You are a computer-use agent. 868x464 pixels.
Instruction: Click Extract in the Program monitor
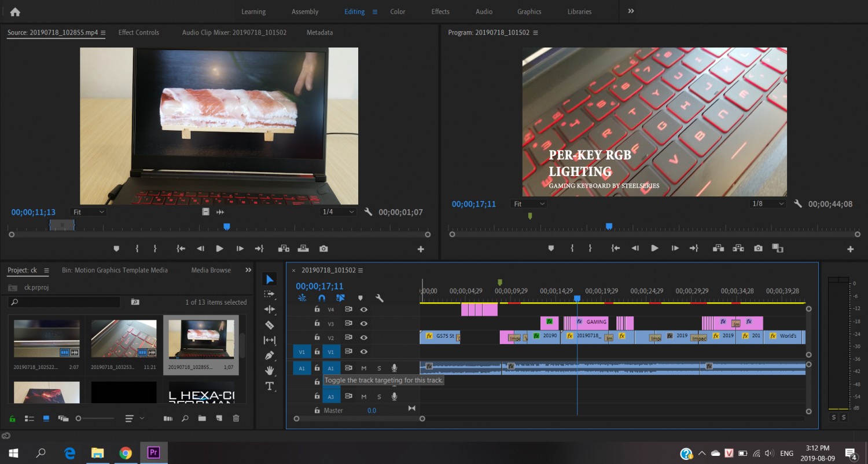click(x=738, y=248)
